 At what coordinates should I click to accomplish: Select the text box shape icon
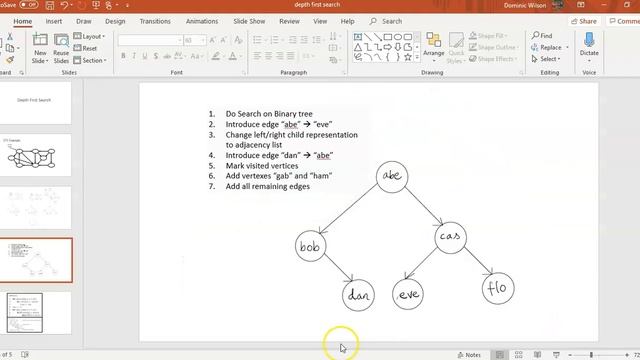point(358,37)
